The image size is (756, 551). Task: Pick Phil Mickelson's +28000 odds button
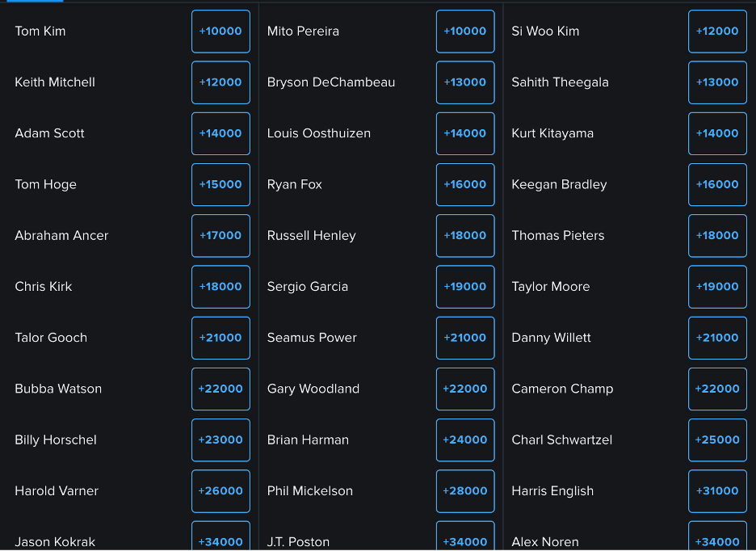pyautogui.click(x=465, y=491)
